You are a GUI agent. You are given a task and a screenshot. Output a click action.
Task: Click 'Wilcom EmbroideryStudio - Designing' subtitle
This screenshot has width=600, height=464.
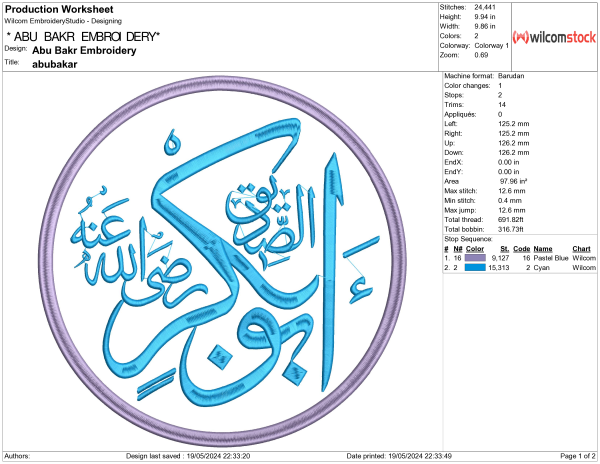click(x=63, y=21)
